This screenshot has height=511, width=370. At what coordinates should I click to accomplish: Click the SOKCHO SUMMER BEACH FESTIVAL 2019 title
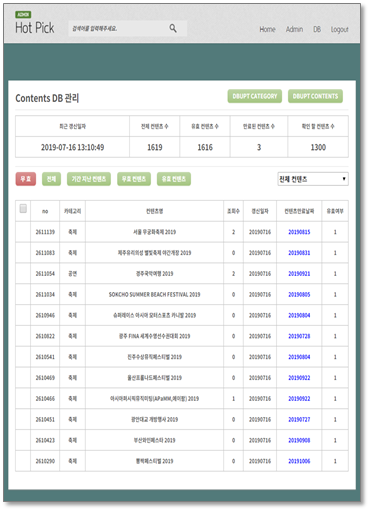pos(154,295)
